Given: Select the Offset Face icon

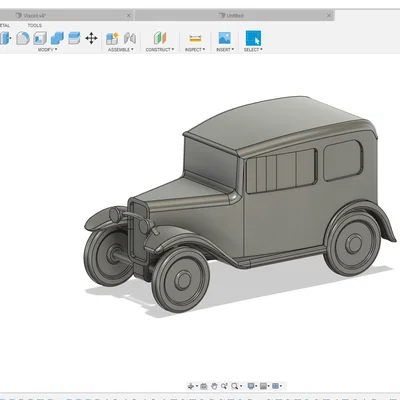Looking at the screenshot, I should point(74,38).
